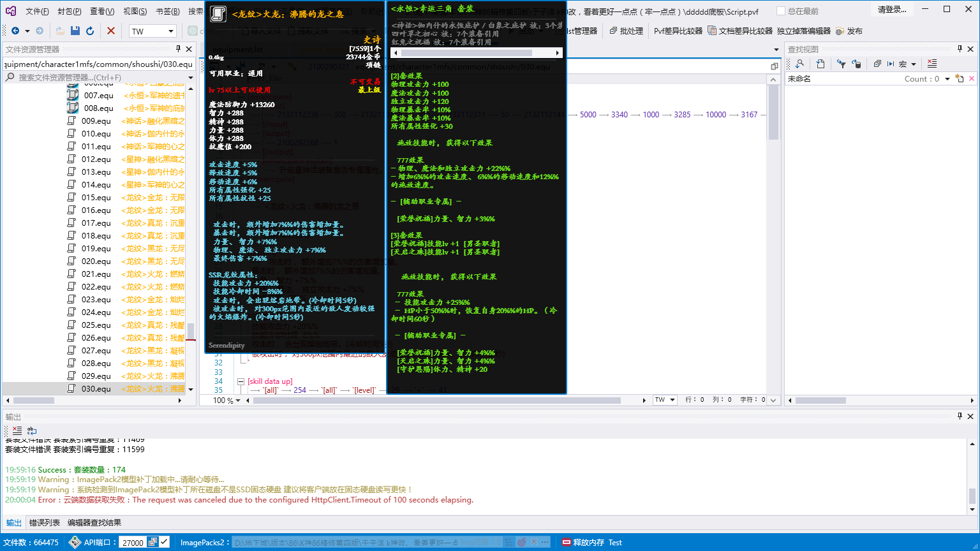
Task: Click the red X delete icon
Action: tap(111, 31)
